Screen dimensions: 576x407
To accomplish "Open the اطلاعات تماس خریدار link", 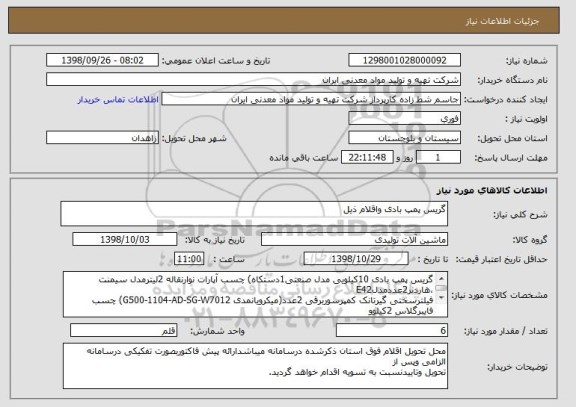I will click(118, 100).
